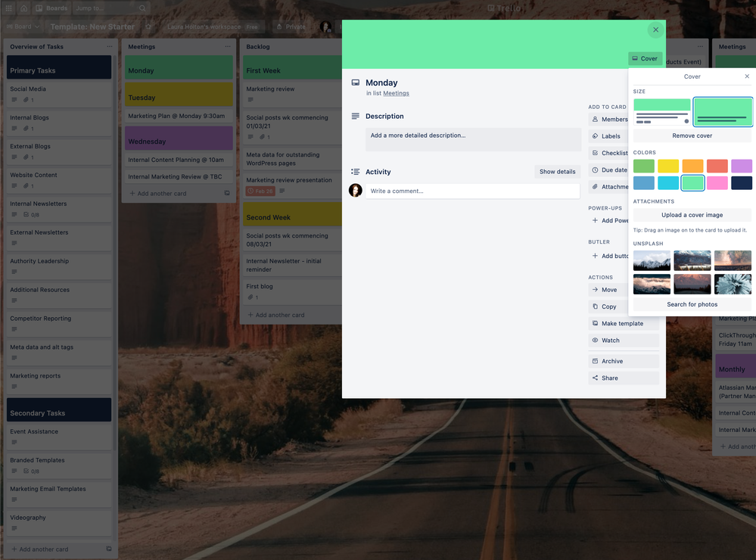Click Add button under Butler
The width and height of the screenshot is (756, 560).
pyautogui.click(x=608, y=256)
